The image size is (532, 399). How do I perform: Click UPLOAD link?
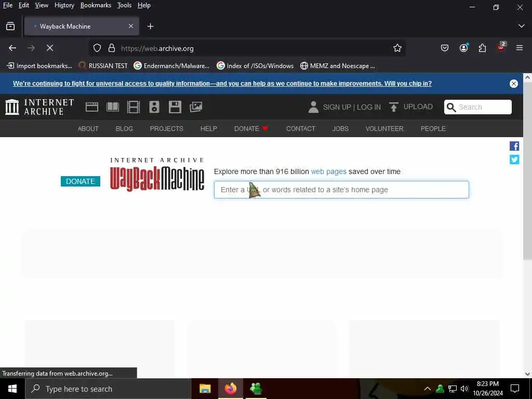(x=418, y=107)
